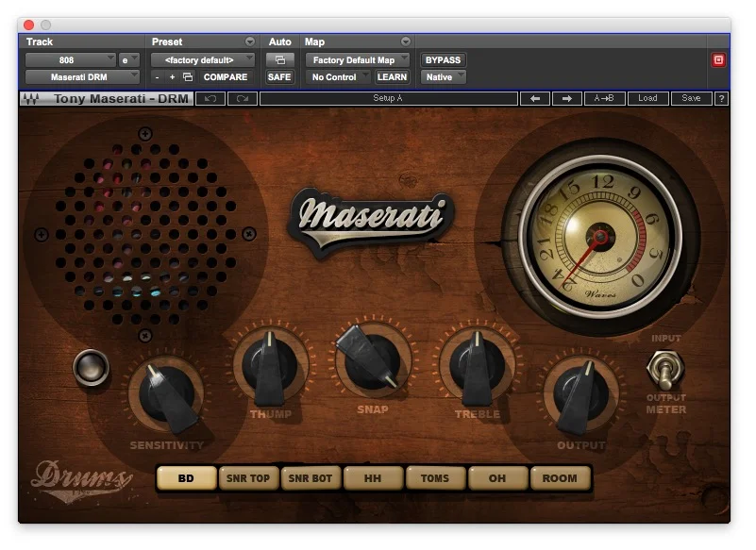
Task: Open the Native processing format dropdown
Action: (443, 77)
